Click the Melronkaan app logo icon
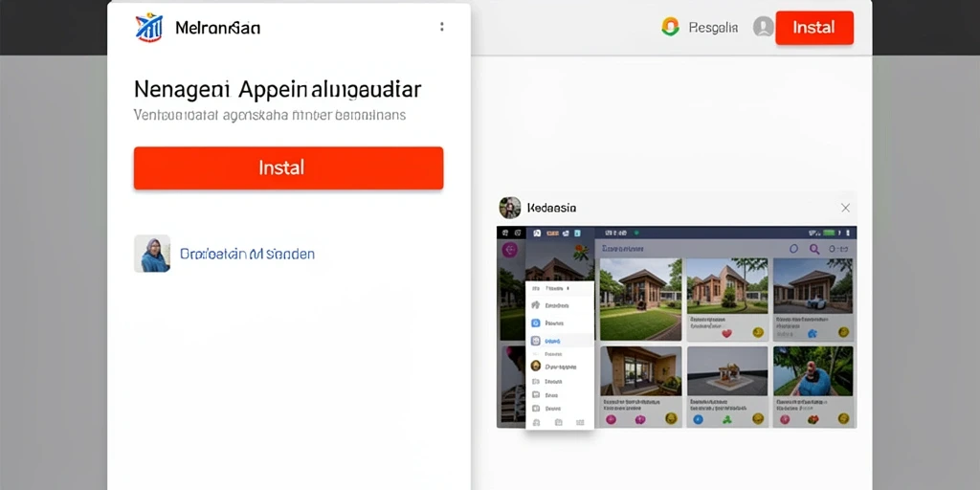 coord(148,28)
